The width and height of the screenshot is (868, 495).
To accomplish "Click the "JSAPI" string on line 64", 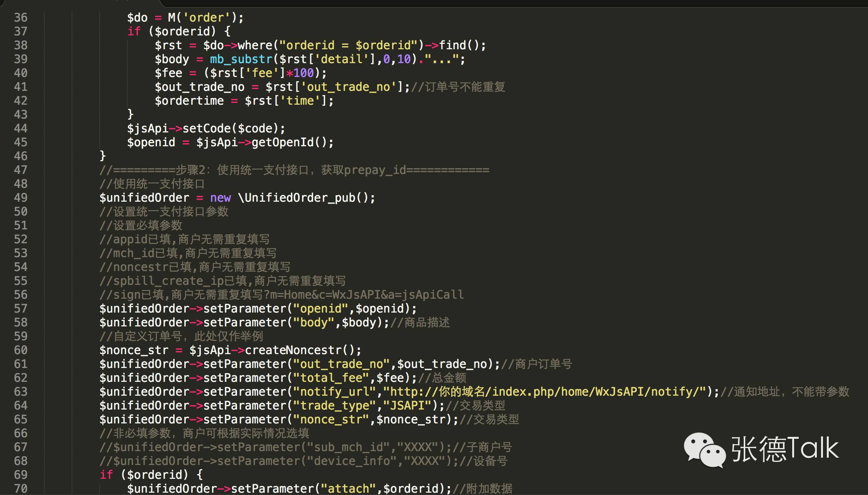I will coord(407,406).
